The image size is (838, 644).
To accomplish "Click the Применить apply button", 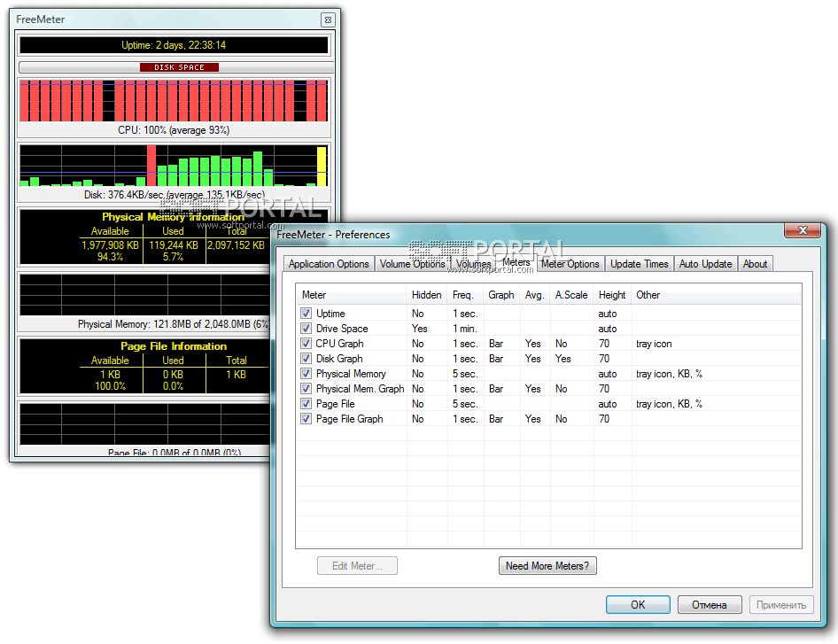I will 781,605.
